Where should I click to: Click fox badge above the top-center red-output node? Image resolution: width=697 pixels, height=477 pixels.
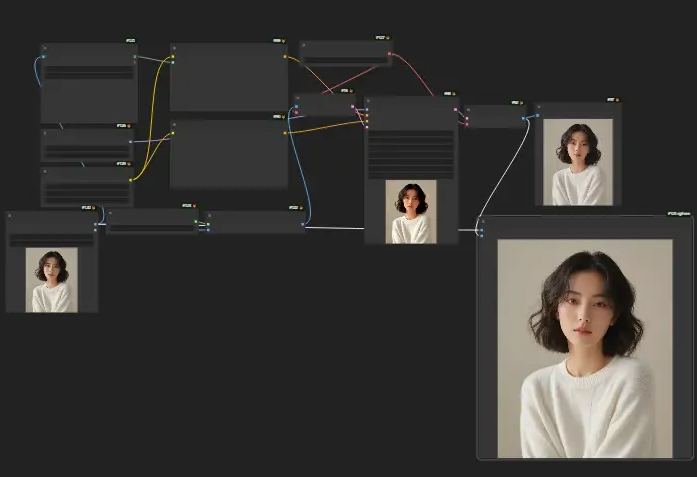tap(388, 38)
